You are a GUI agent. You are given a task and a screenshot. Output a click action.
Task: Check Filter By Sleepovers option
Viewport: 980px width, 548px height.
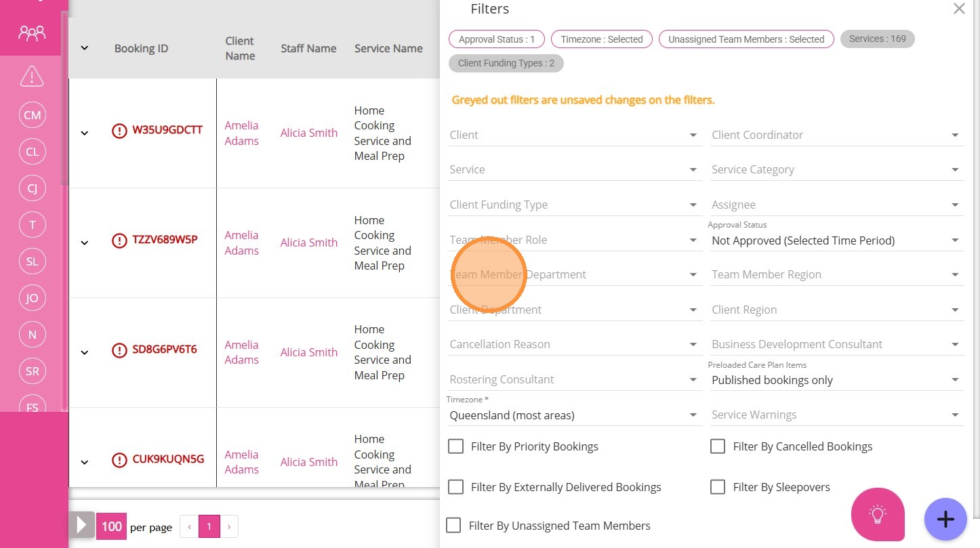pos(718,487)
